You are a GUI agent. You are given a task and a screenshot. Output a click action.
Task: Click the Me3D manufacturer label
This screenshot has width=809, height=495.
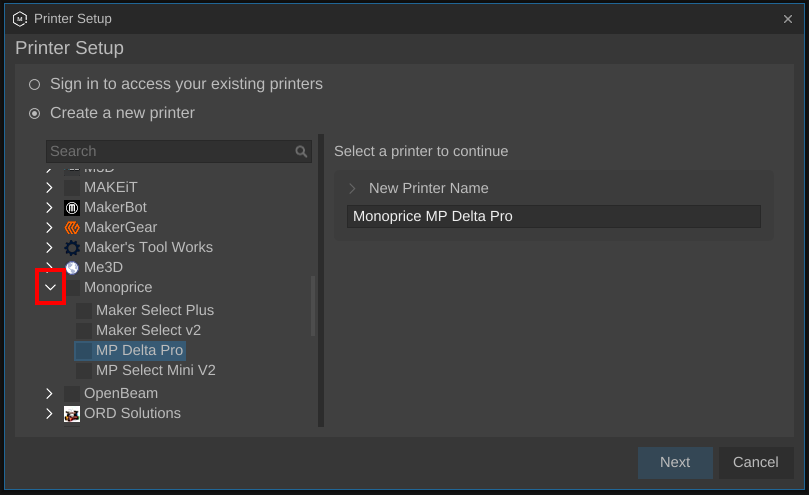(x=103, y=267)
